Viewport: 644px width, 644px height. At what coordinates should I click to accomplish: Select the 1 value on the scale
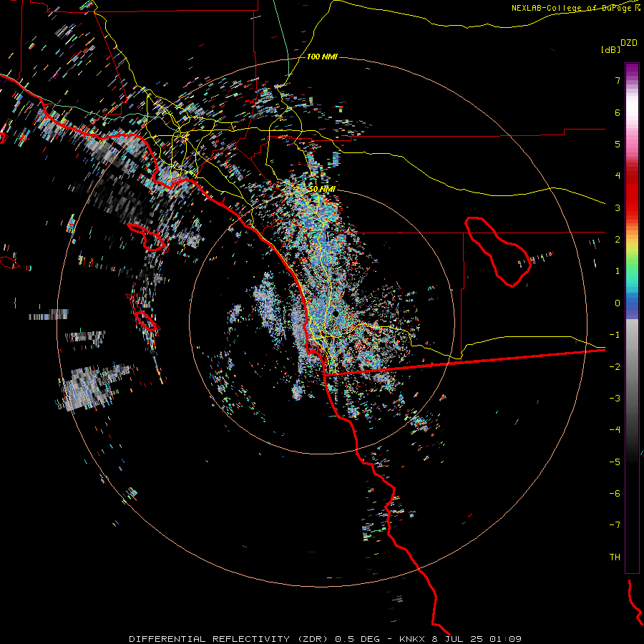[x=618, y=271]
